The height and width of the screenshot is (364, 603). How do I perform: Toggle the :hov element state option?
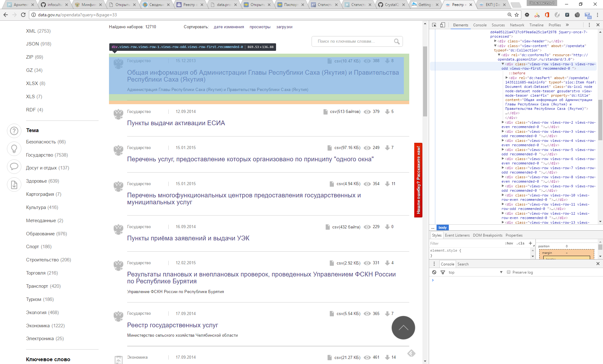(509, 243)
